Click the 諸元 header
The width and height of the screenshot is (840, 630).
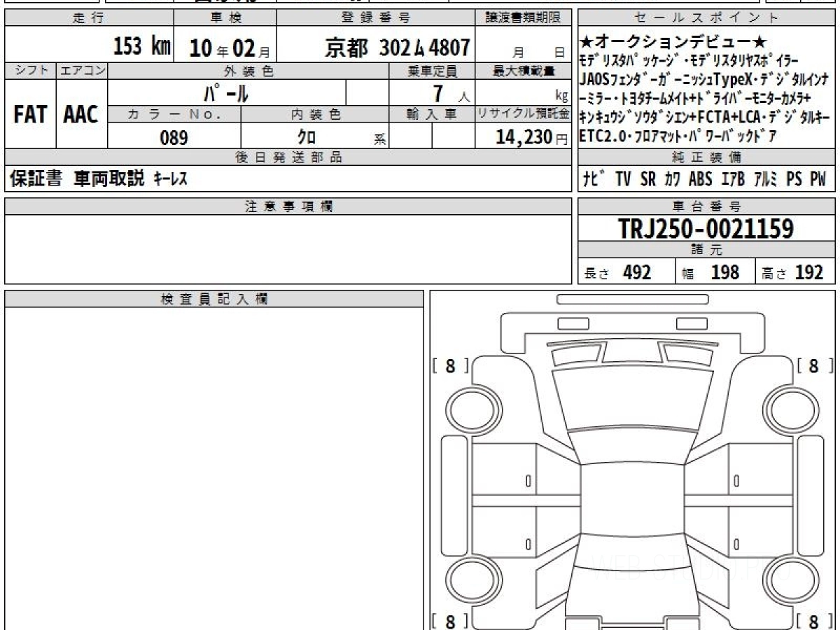click(706, 251)
